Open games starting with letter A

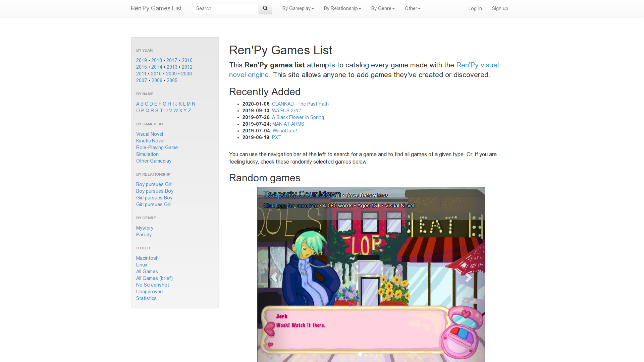pos(137,104)
